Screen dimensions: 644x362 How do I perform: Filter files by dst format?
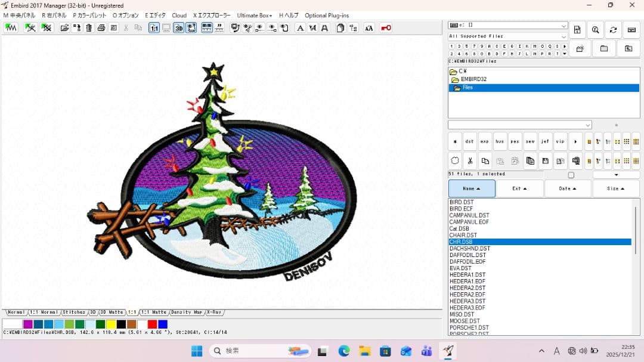click(470, 141)
